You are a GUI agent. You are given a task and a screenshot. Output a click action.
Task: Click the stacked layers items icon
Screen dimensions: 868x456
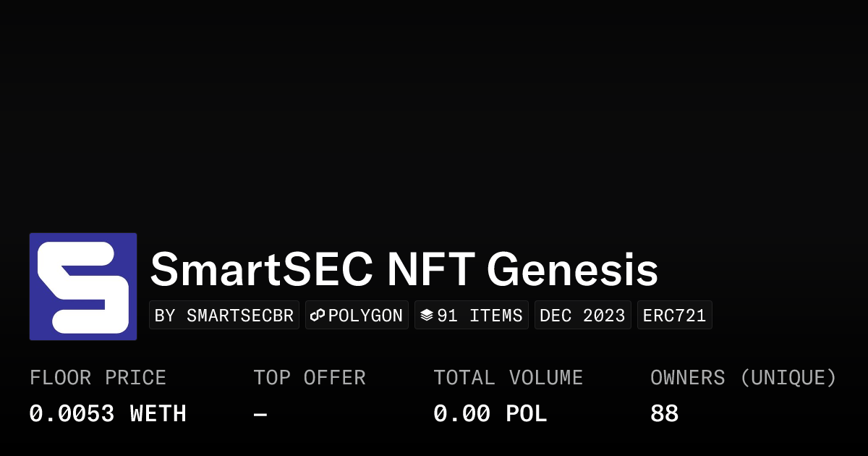click(x=427, y=316)
